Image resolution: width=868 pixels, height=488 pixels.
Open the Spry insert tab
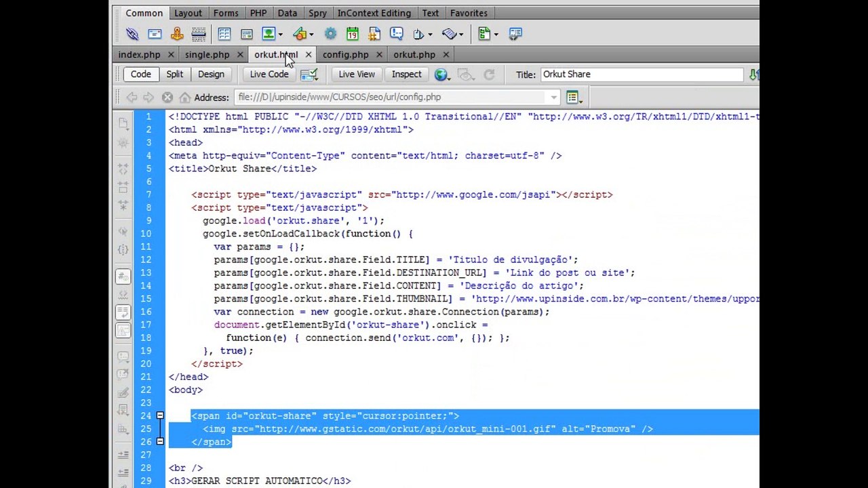317,13
